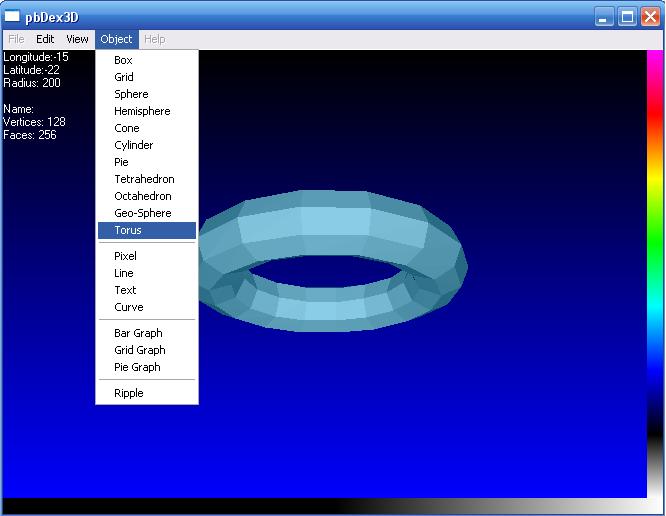This screenshot has height=516, width=666.
Task: Click the Ripple menu item
Action: [129, 393]
